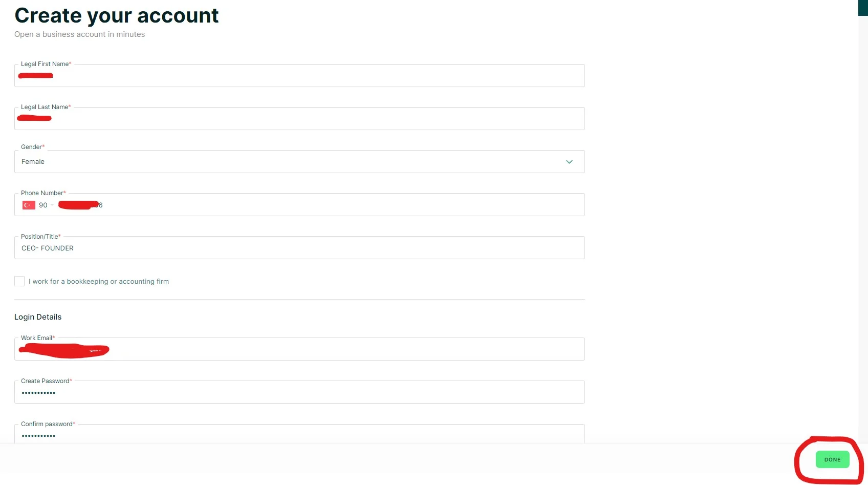
Task: Click the bookkeeping or accounting firm label text
Action: tap(99, 281)
